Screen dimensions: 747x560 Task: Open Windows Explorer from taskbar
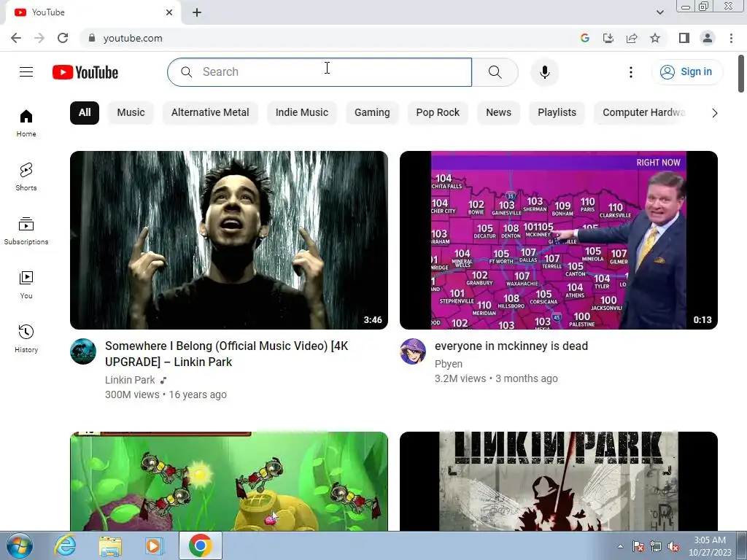(x=110, y=545)
